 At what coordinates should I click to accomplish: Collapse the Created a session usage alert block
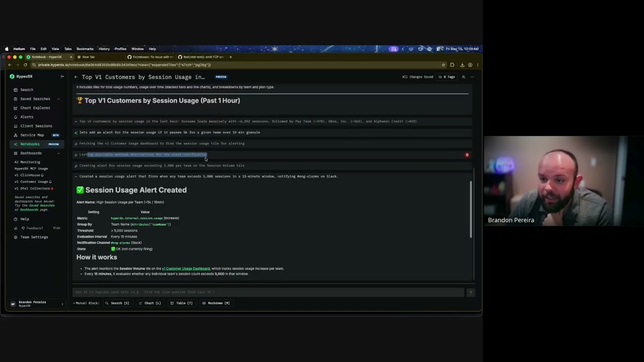[x=76, y=176]
